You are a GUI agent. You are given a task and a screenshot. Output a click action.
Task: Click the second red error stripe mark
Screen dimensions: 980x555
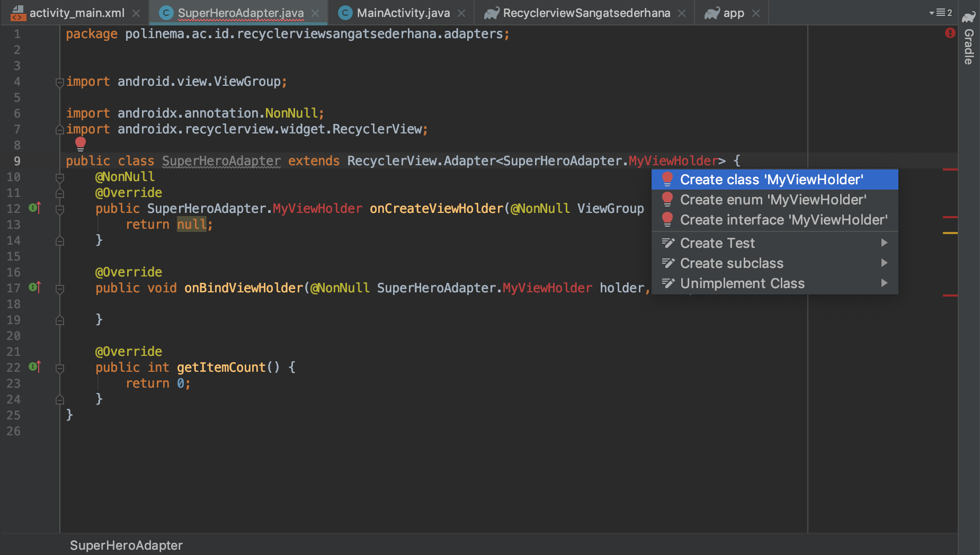point(950,217)
